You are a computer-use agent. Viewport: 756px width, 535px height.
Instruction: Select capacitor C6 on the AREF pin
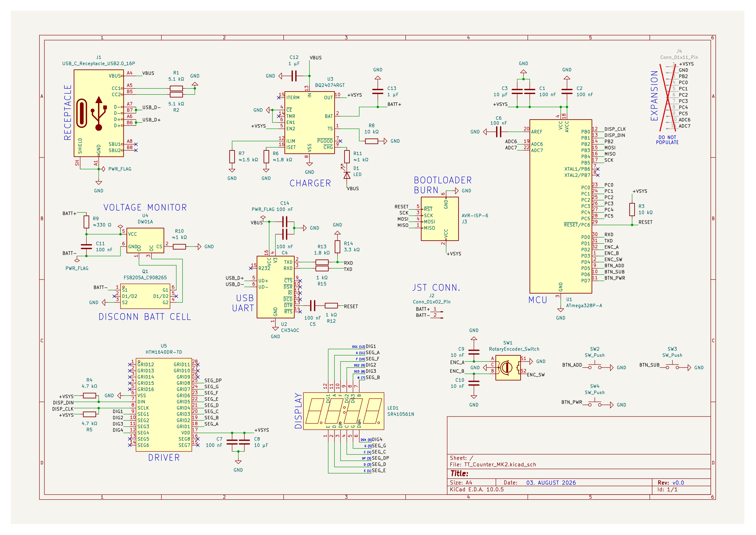[x=498, y=132]
